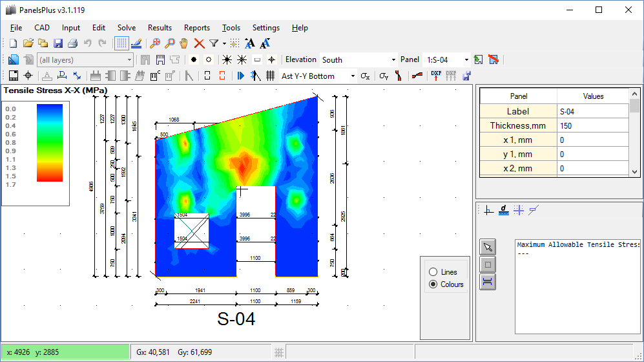Click the blue play solve arrow icon

241,76
